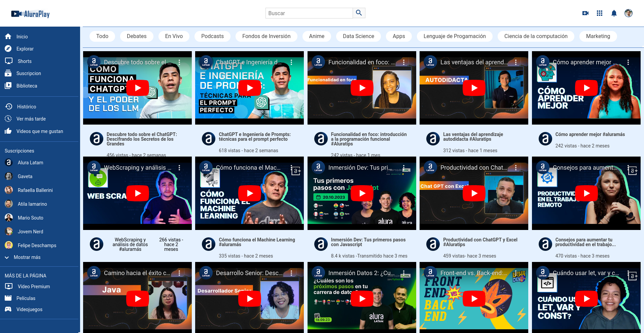Click the search magnifier icon
This screenshot has height=333, width=644.
pyautogui.click(x=359, y=13)
